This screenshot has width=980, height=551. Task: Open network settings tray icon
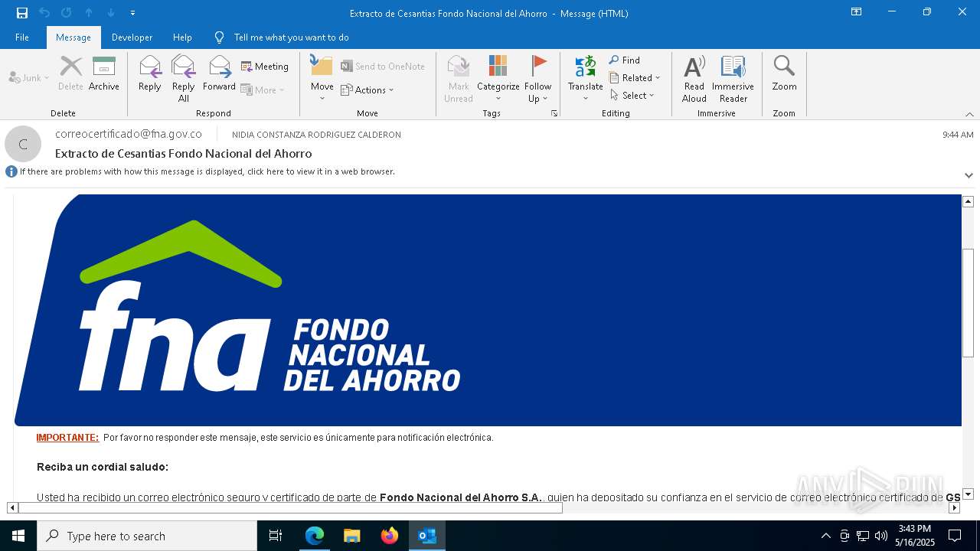tap(863, 536)
